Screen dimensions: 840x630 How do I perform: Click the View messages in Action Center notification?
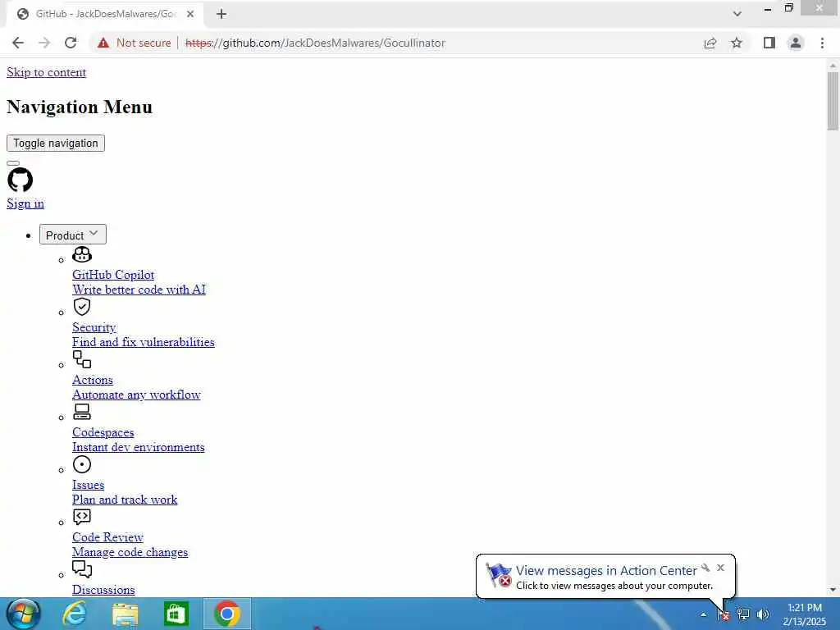[x=606, y=571]
